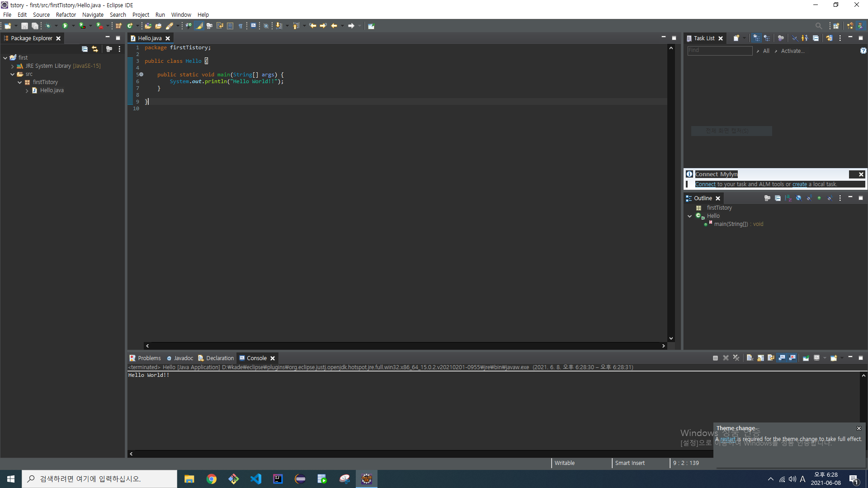Toggle Sort alphabetically in Outline view
Viewport: 868px width, 488px height.
(788, 198)
